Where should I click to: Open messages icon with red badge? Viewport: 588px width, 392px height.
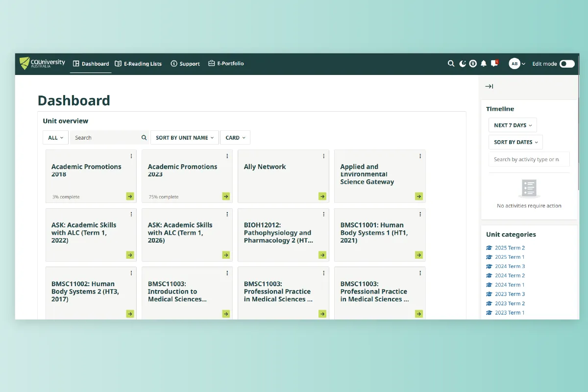[x=495, y=63]
